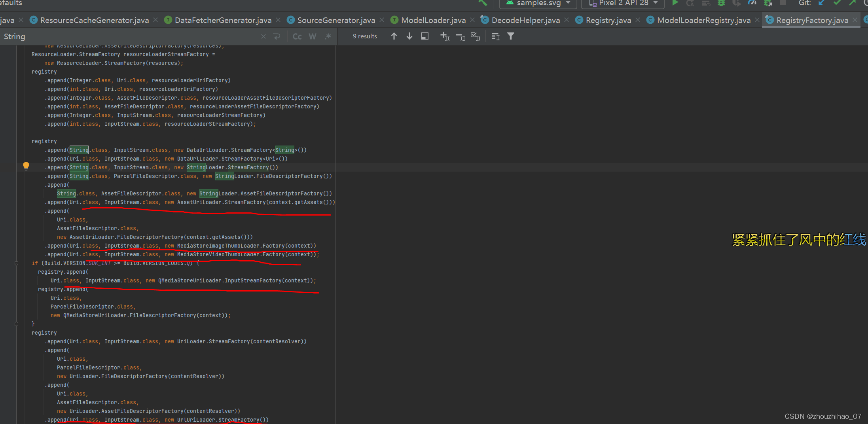The width and height of the screenshot is (868, 424).
Task: Click UrlUriLoader.StreamFactory() code
Action: (223, 420)
